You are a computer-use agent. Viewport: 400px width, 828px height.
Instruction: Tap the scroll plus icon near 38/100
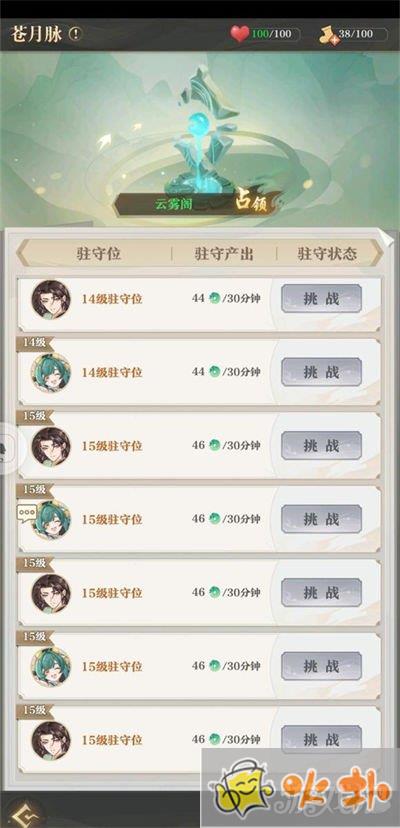pos(328,36)
